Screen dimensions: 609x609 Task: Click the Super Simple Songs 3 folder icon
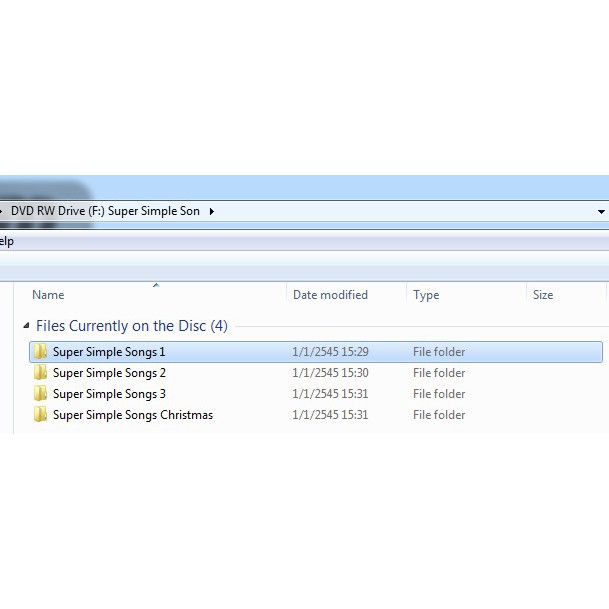(x=40, y=394)
